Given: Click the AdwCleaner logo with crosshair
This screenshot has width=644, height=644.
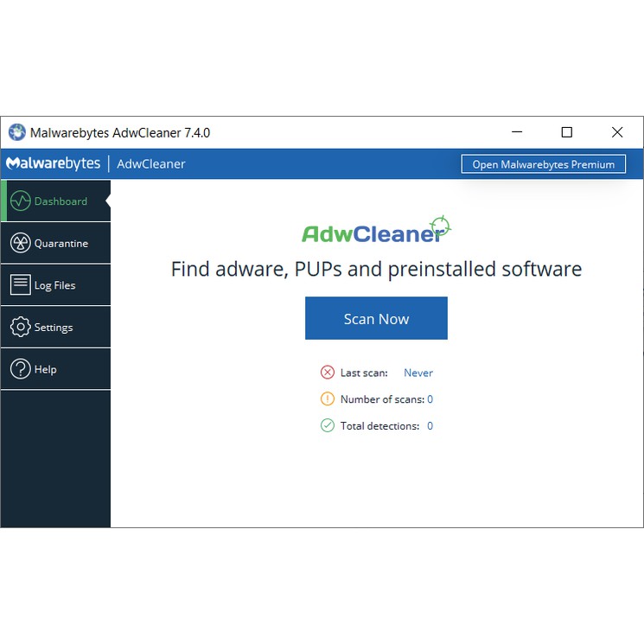Looking at the screenshot, I should (x=376, y=230).
